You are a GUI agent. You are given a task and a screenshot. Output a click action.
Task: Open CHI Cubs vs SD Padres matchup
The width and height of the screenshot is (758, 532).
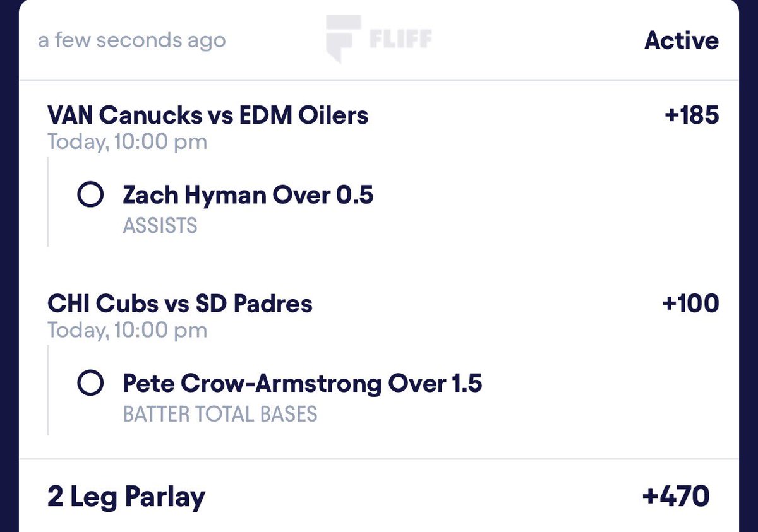point(180,304)
